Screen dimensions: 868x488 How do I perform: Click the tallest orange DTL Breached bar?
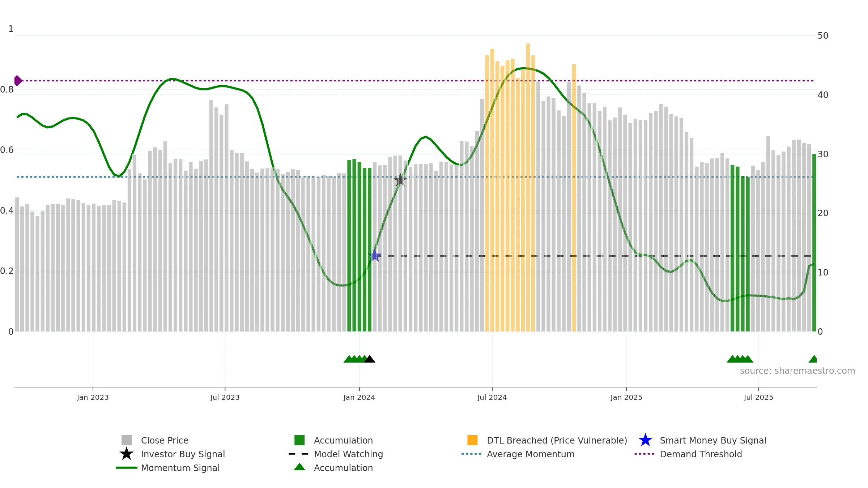[528, 187]
